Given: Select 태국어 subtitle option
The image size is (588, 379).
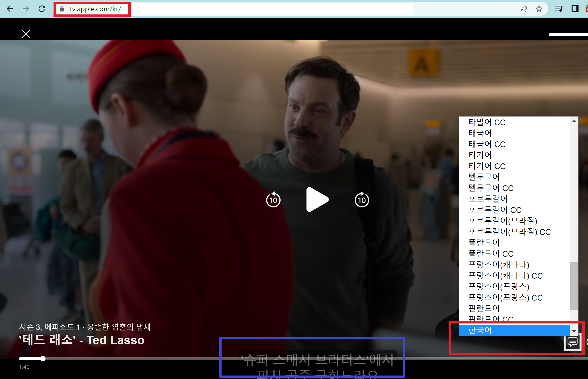Looking at the screenshot, I should coord(514,133).
